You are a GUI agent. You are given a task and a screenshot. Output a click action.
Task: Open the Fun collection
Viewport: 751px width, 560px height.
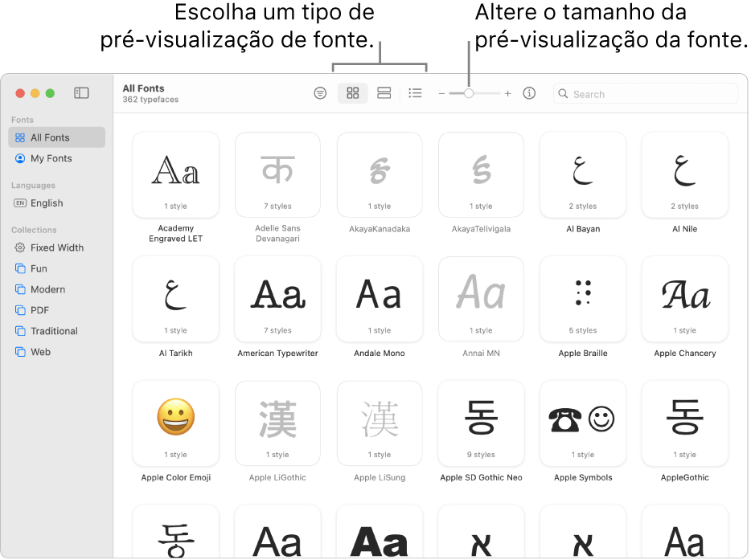tap(56, 269)
